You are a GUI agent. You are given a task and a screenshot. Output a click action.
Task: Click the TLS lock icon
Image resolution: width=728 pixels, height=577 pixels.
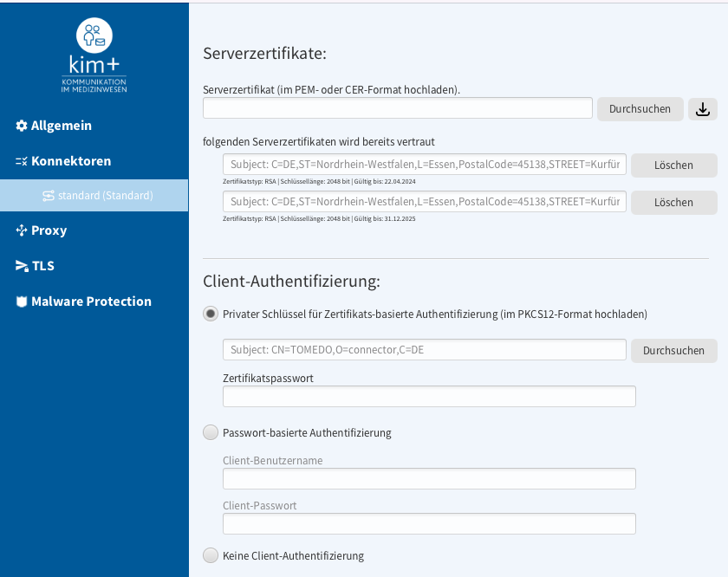point(22,265)
